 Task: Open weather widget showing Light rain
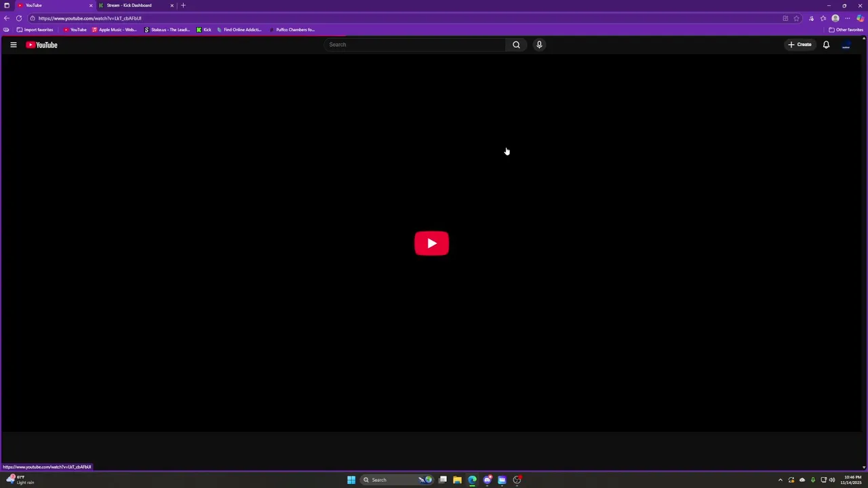(x=20, y=480)
